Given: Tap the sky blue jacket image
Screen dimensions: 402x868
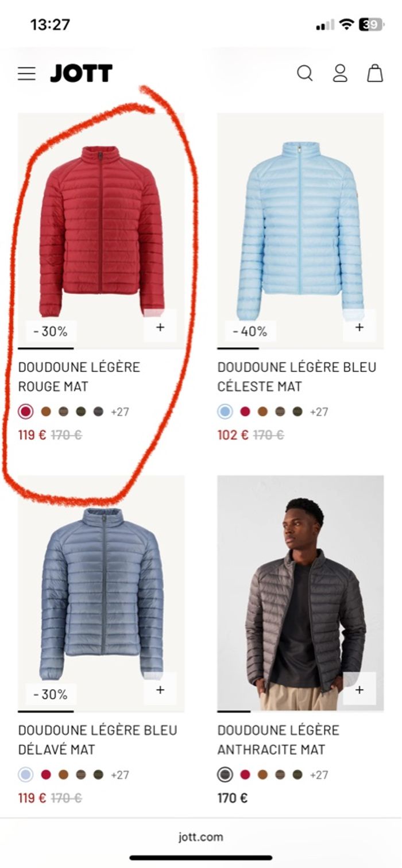Looking at the screenshot, I should click(x=300, y=231).
